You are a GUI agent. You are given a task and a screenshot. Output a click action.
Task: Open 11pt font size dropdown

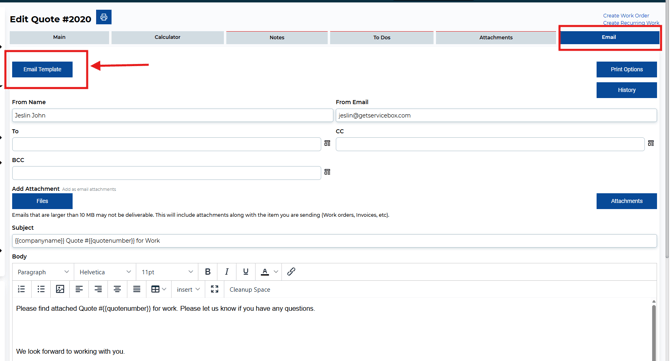[167, 272]
